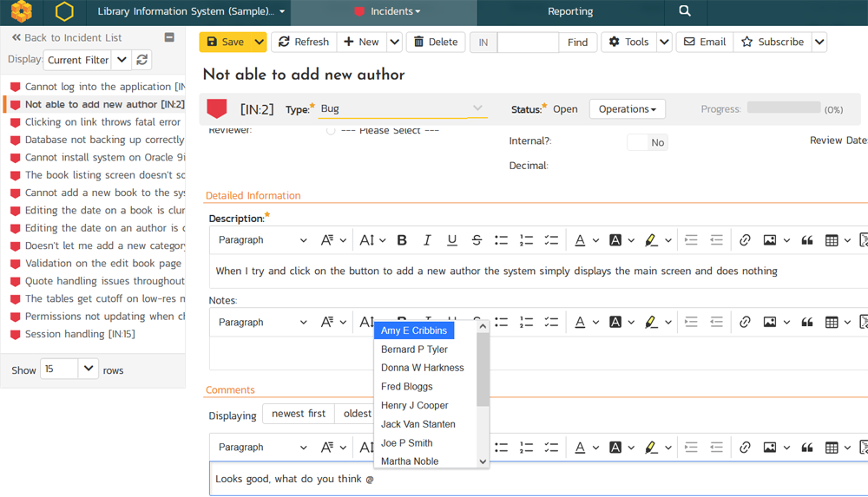Select Fred Bloggs from the mention list
The width and height of the screenshot is (868, 497).
(406, 387)
